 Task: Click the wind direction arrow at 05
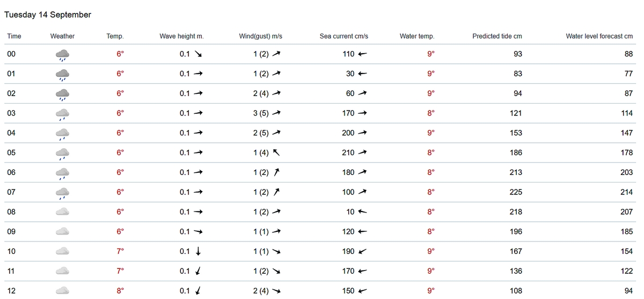coord(277,152)
